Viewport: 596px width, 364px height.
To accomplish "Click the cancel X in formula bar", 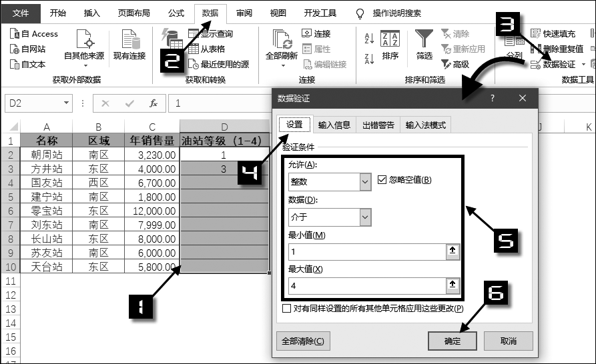I will [105, 103].
